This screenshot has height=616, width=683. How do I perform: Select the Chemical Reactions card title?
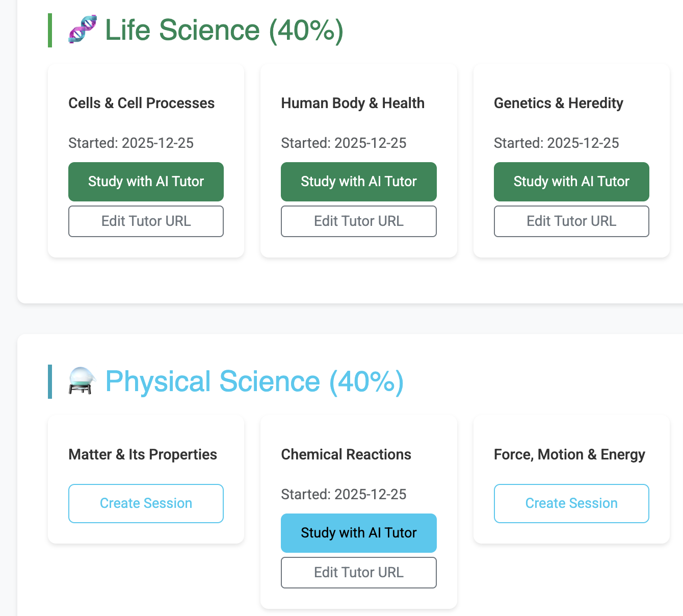(346, 454)
